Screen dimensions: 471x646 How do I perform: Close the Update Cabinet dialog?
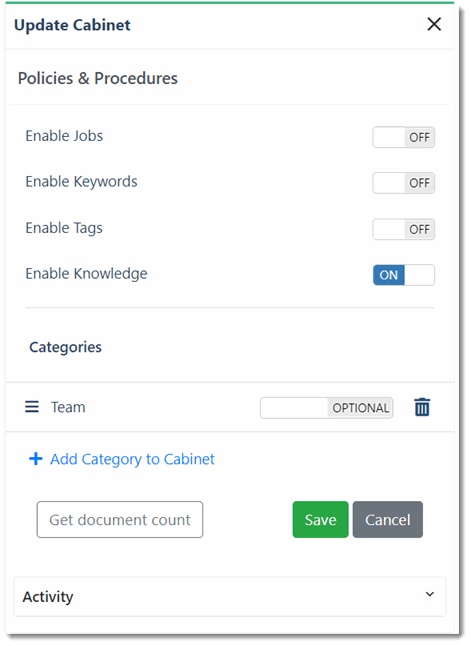434,24
